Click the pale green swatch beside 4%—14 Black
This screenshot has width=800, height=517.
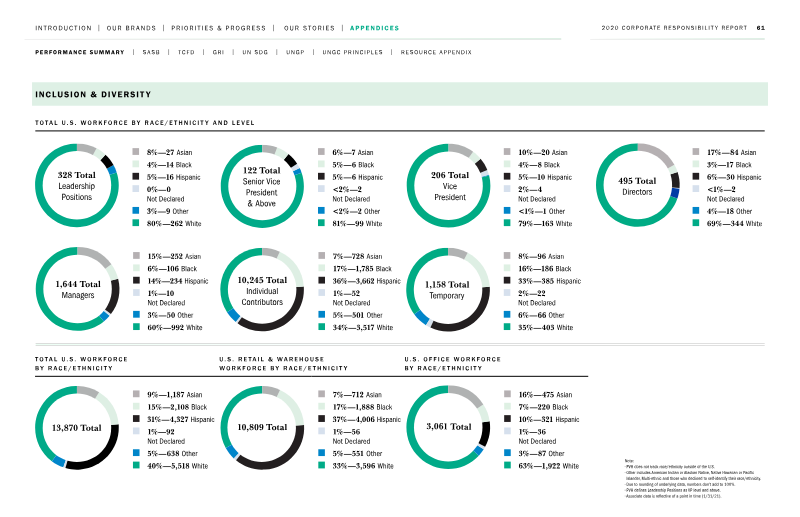[136, 164]
